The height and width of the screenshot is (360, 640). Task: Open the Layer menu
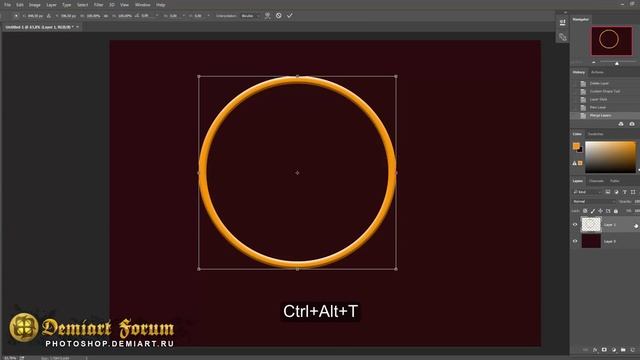point(51,5)
